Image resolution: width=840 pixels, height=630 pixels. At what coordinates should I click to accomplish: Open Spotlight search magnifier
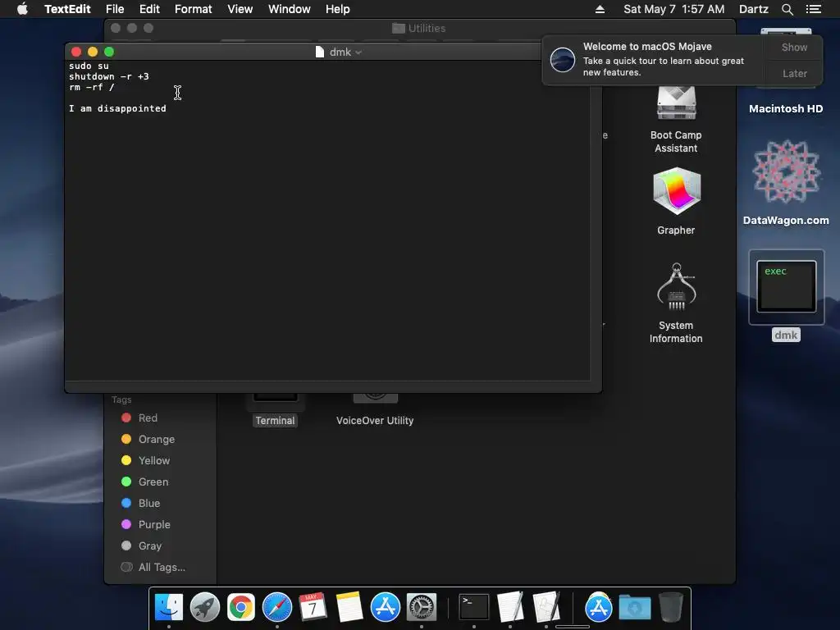pyautogui.click(x=787, y=9)
